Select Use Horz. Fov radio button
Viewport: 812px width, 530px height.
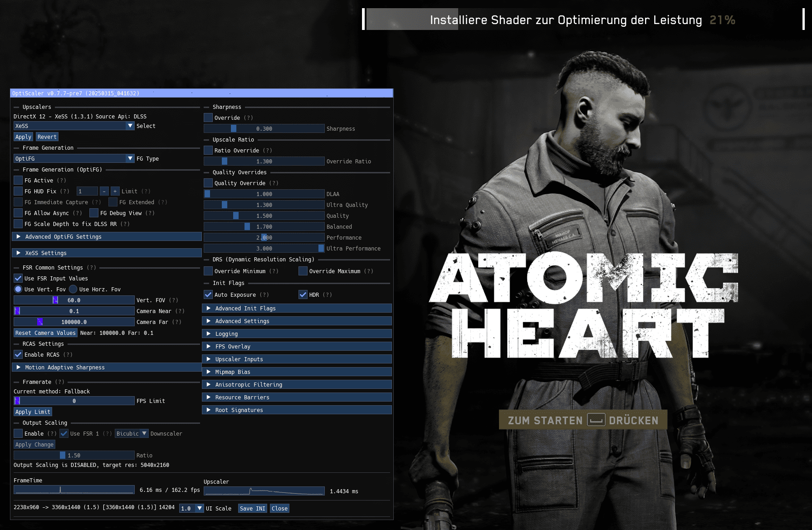coord(73,290)
